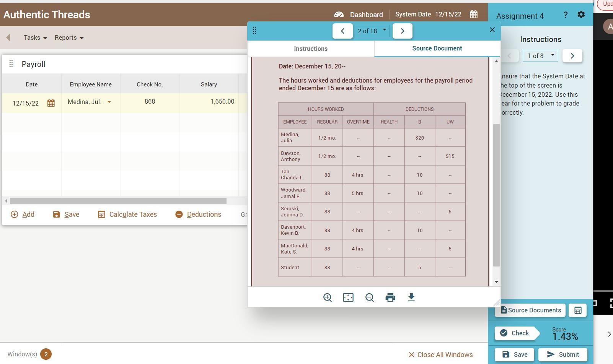Switch to the Instructions tab
The image size is (613, 364).
tap(310, 49)
